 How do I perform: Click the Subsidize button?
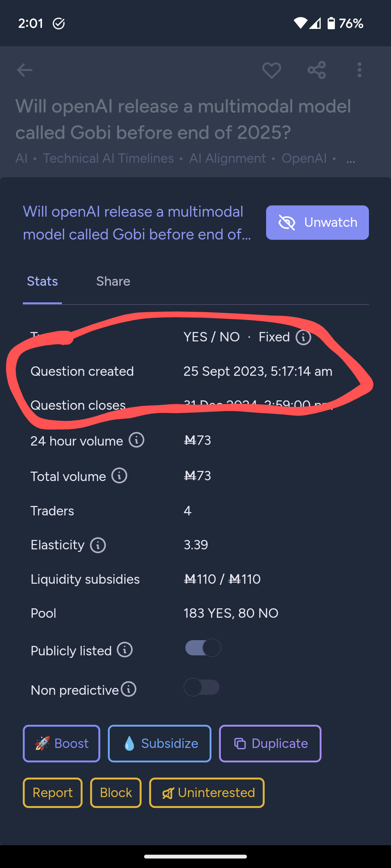pos(160,744)
